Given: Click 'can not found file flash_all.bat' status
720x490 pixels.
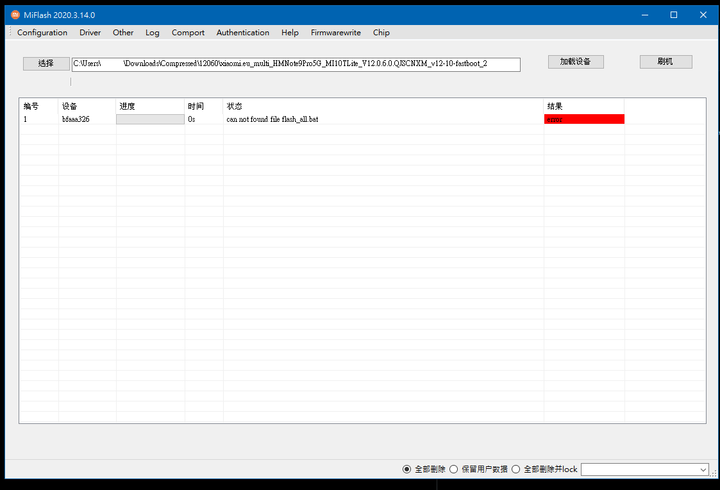Looking at the screenshot, I should point(272,119).
